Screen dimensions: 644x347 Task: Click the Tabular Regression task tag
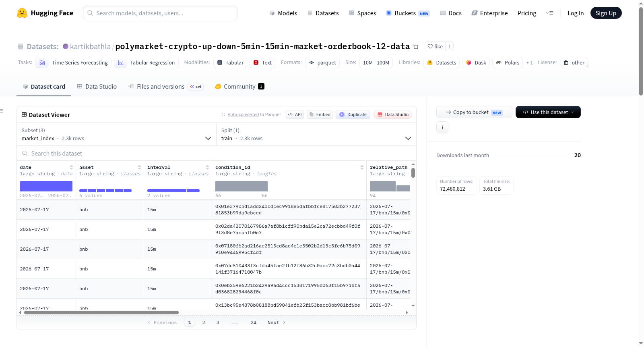[x=147, y=62]
